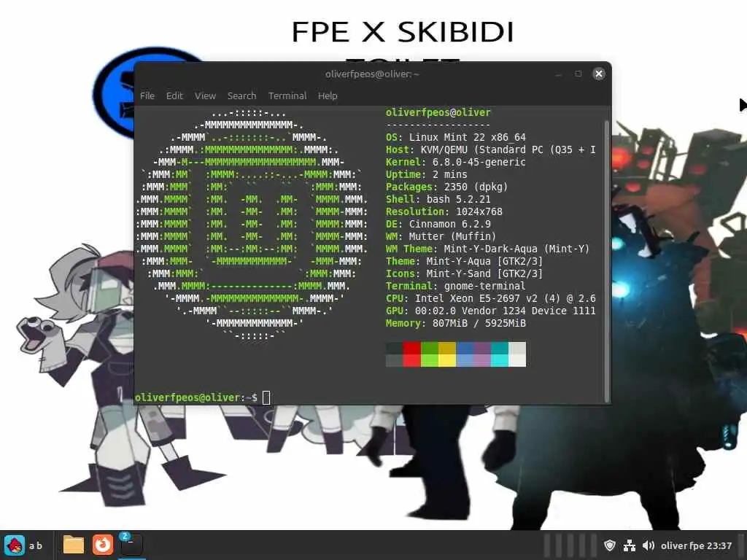Launch the Files folder icon in taskbar
Viewport: 747px width, 560px height.
tap(74, 545)
